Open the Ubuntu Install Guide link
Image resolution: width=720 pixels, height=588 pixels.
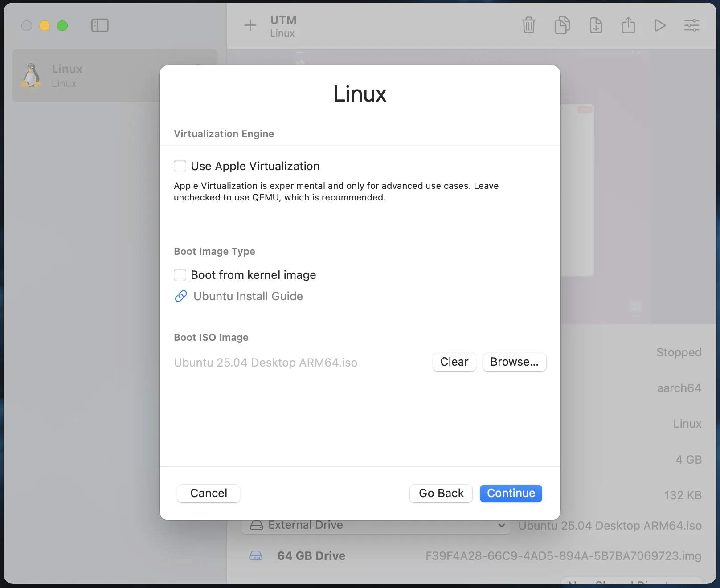click(248, 296)
